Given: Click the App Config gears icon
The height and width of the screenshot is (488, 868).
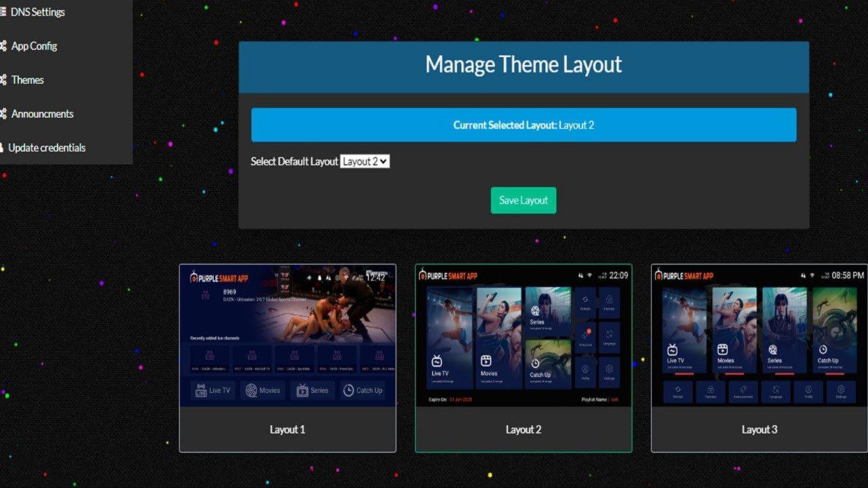Looking at the screenshot, I should [x=3, y=46].
